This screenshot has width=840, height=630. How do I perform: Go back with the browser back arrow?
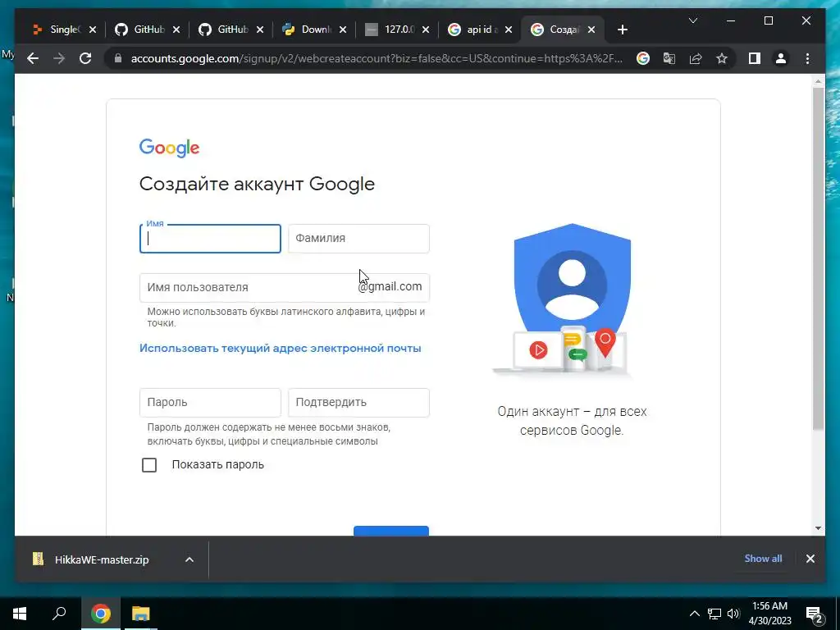pyautogui.click(x=33, y=58)
